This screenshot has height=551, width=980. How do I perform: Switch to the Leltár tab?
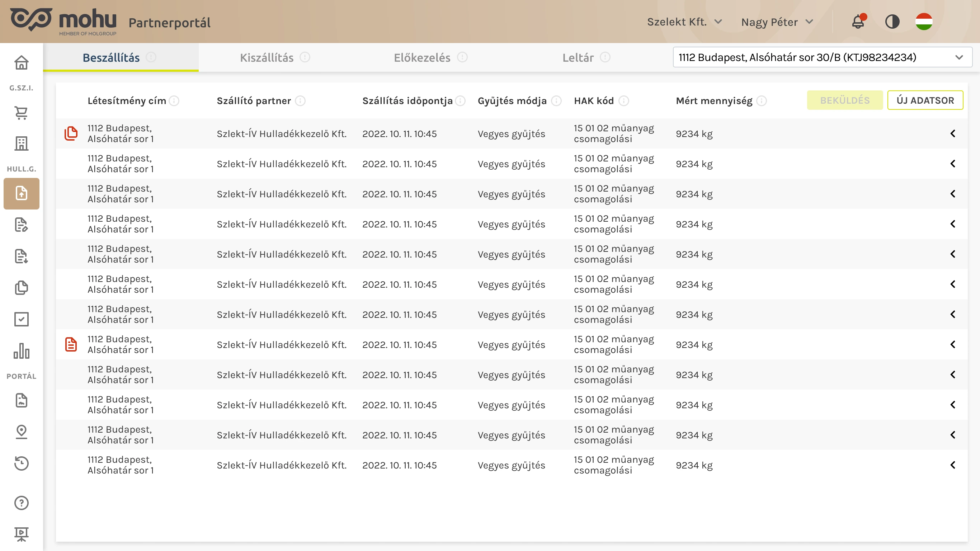[x=578, y=57]
